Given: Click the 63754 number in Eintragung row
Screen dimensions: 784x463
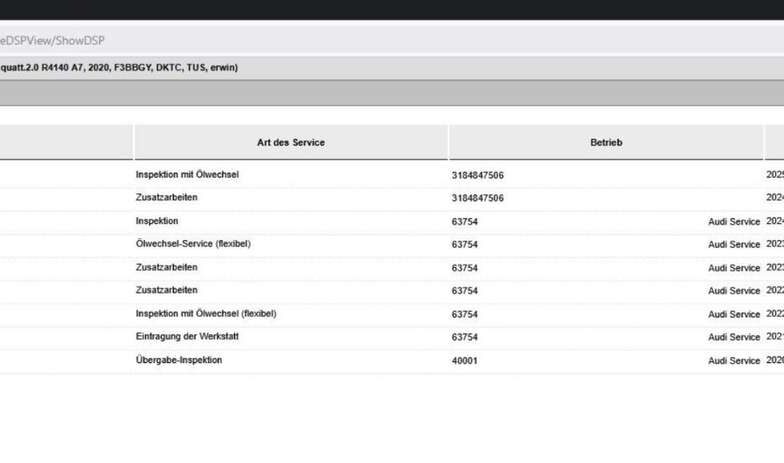Looking at the screenshot, I should (464, 338).
